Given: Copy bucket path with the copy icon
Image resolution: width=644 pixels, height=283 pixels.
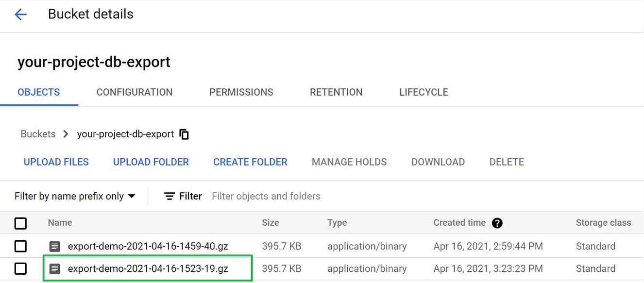Looking at the screenshot, I should [184, 134].
